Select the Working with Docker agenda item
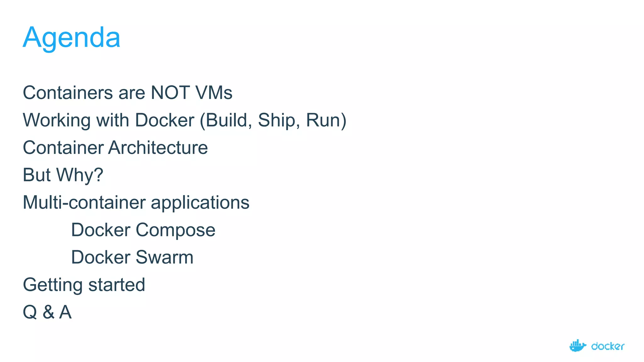Viewport: 644px width, 362px height. coord(184,120)
